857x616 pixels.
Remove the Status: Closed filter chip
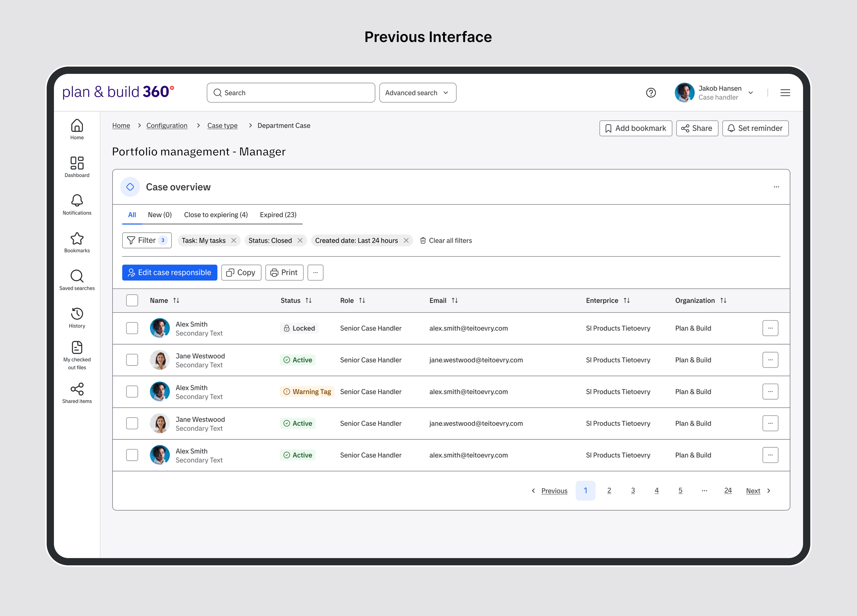pos(300,240)
